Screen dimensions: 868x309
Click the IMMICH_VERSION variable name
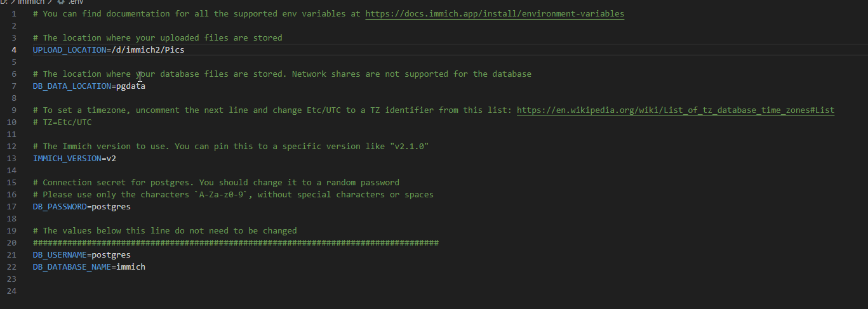tap(67, 159)
